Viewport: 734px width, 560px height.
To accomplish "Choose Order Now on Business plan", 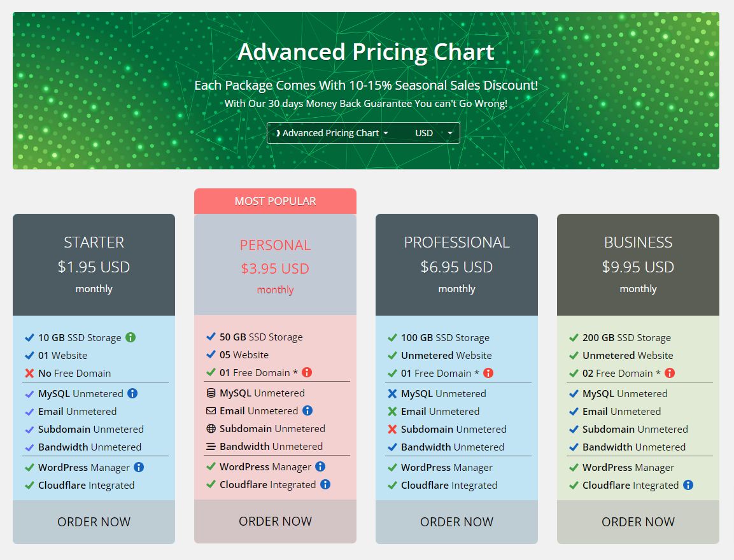I will [638, 522].
